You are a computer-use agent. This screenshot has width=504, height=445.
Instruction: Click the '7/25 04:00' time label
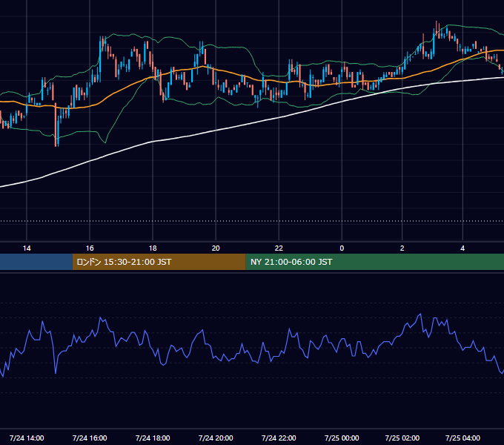[x=462, y=438]
